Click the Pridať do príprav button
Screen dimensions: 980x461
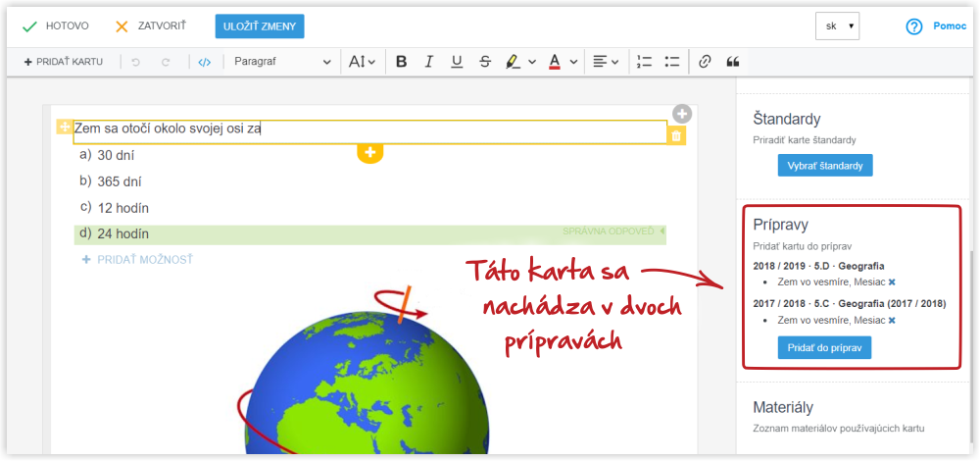(824, 348)
